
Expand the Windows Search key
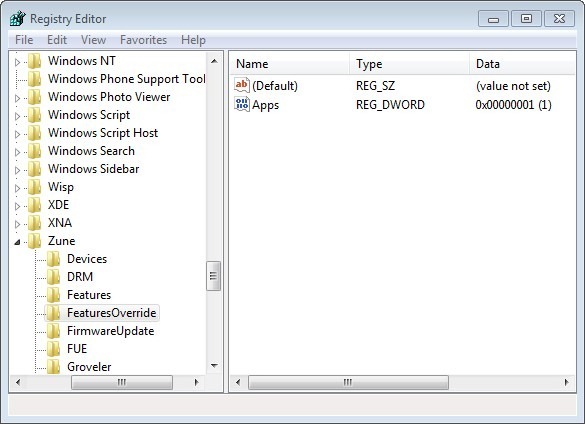click(17, 152)
